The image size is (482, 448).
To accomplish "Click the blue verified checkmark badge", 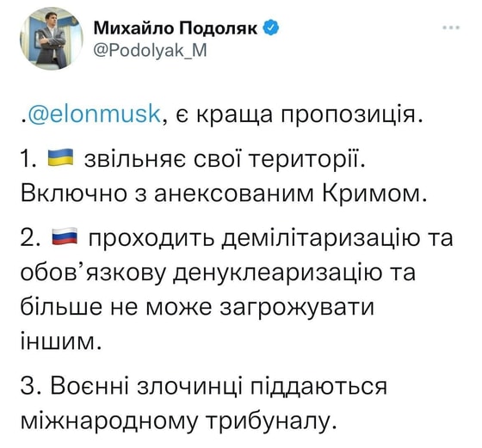I will pyautogui.click(x=271, y=28).
